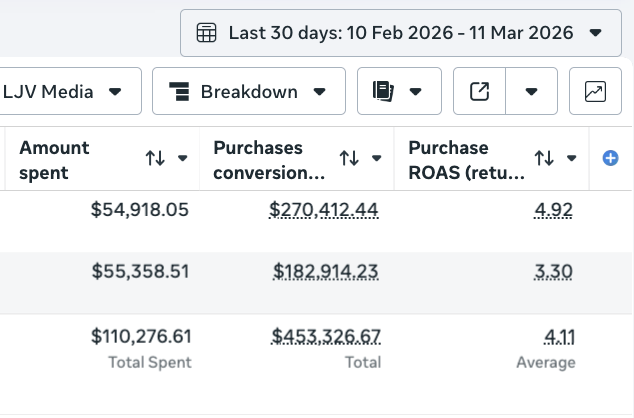Click the $270,412.44 conversion value
Image resolution: width=634 pixels, height=418 pixels.
tap(325, 210)
